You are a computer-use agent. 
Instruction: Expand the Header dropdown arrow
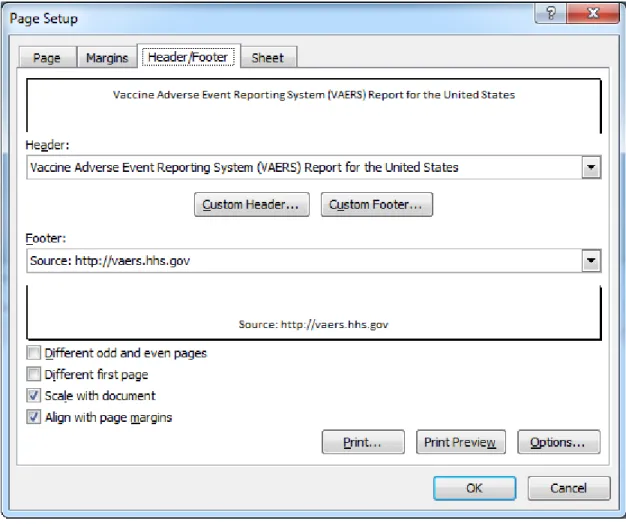[591, 167]
